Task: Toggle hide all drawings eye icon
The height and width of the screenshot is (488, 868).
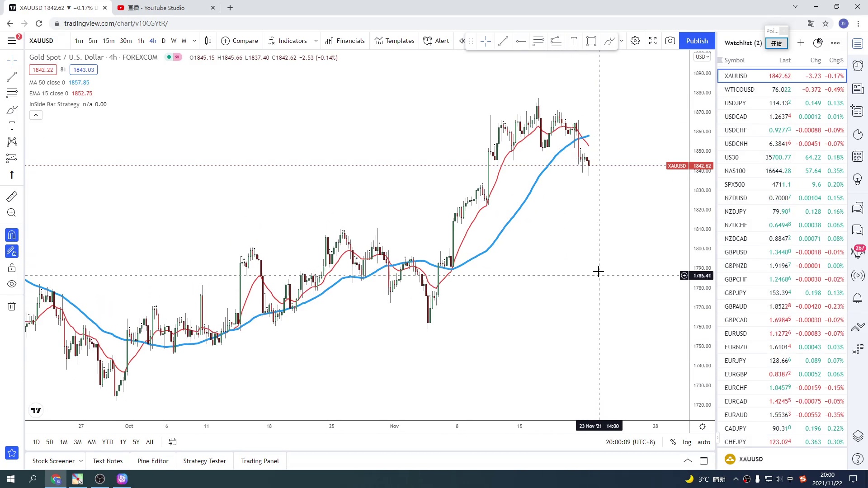Action: pyautogui.click(x=12, y=284)
